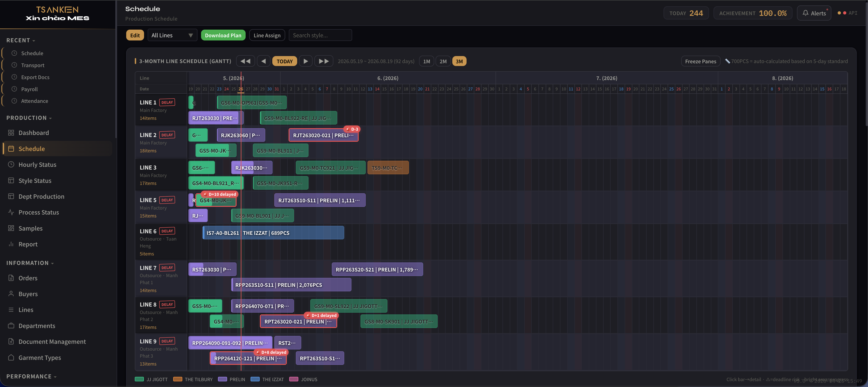Image resolution: width=868 pixels, height=387 pixels.
Task: Click the Garment Types icon
Action: [x=11, y=357]
